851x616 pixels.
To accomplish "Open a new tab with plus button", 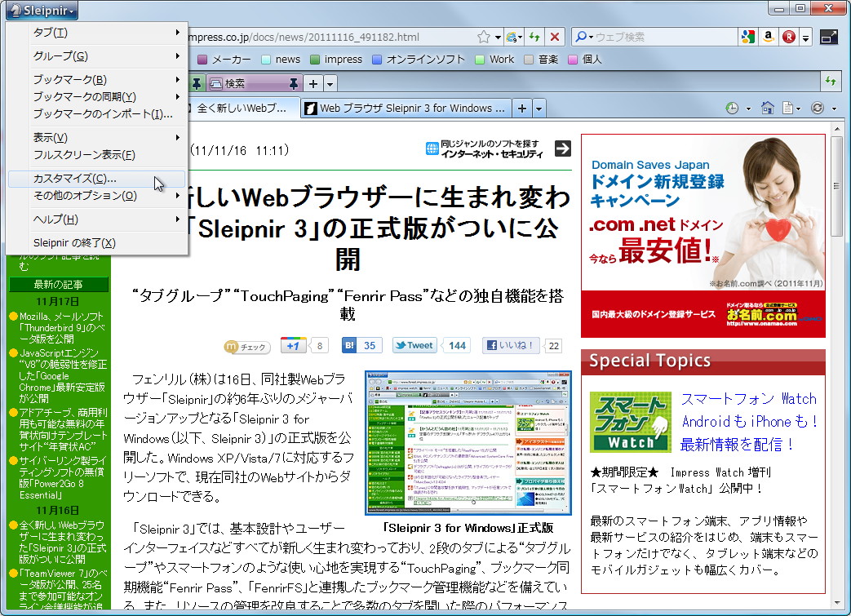I will tap(522, 109).
